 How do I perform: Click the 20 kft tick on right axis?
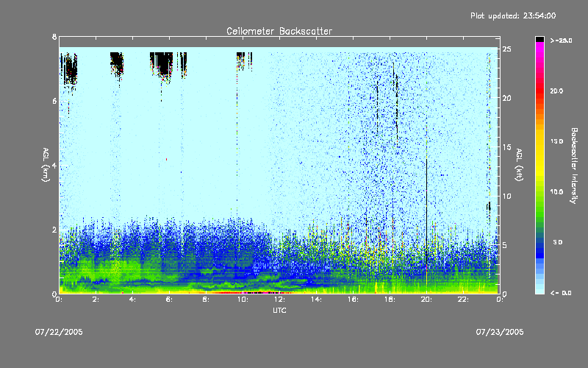pyautogui.click(x=506, y=98)
